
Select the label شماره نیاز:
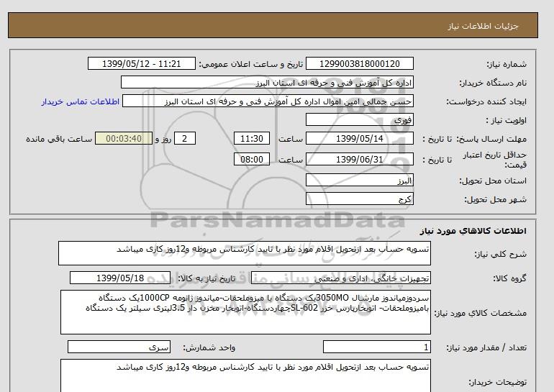tap(507, 64)
